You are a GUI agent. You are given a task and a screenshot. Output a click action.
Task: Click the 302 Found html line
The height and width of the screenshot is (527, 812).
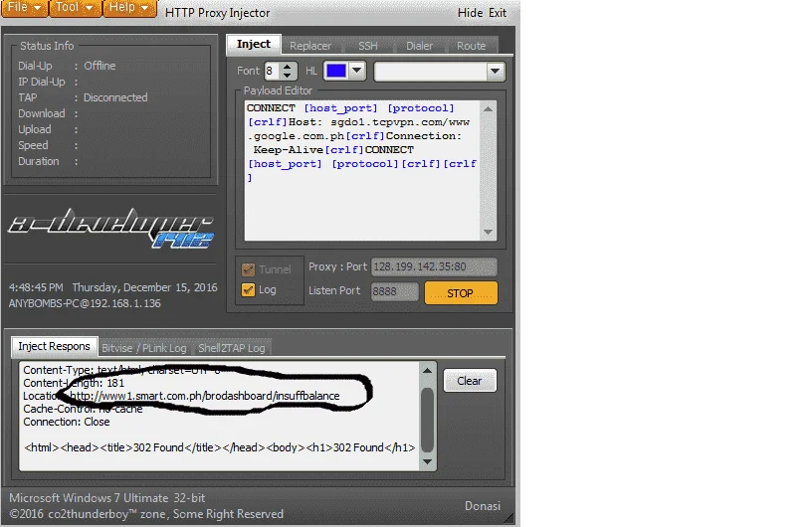point(220,447)
